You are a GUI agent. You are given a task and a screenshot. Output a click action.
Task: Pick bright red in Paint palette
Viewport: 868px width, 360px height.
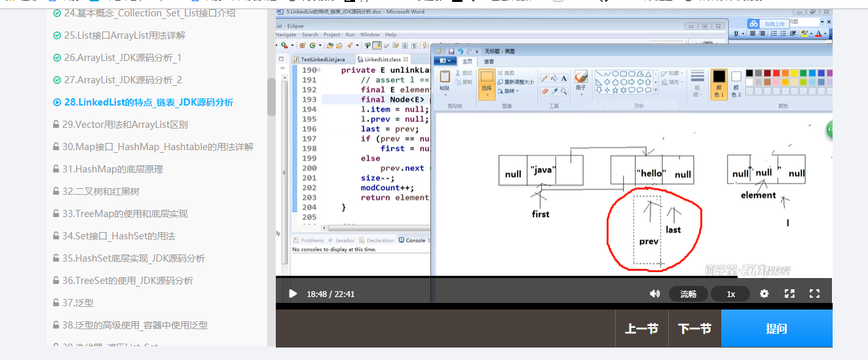pyautogui.click(x=777, y=73)
